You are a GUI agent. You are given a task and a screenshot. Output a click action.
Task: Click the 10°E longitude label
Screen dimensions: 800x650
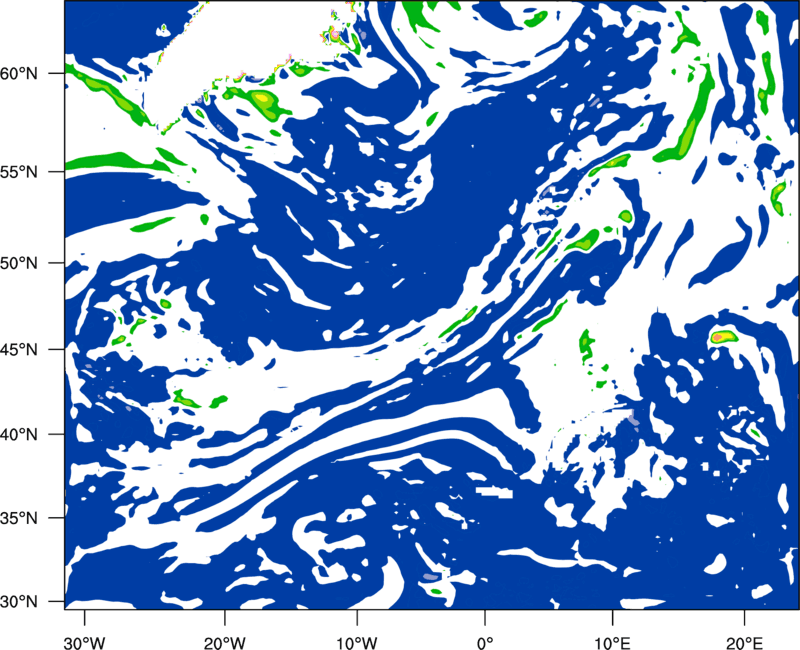pos(612,642)
